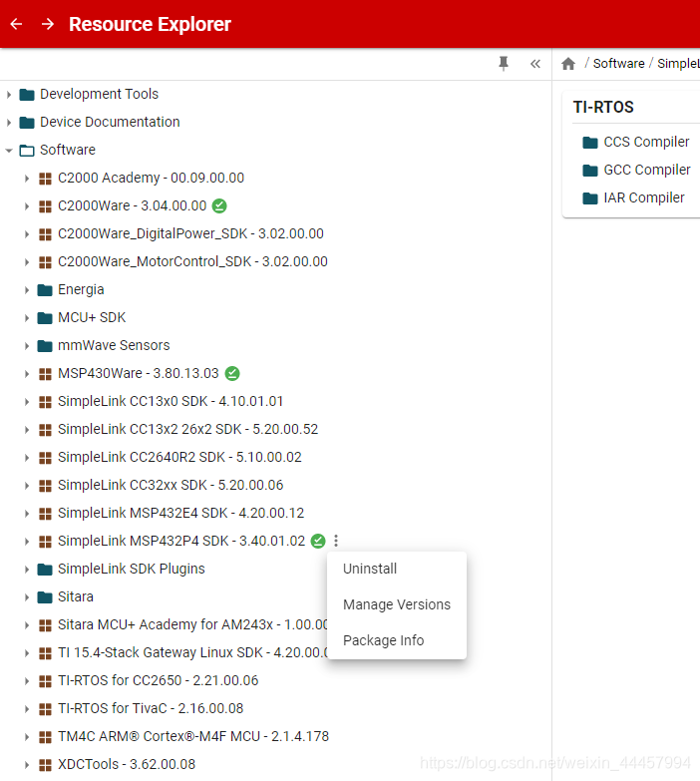The height and width of the screenshot is (781, 700).
Task: Click the Device Documentation folder icon
Action: pos(27,122)
